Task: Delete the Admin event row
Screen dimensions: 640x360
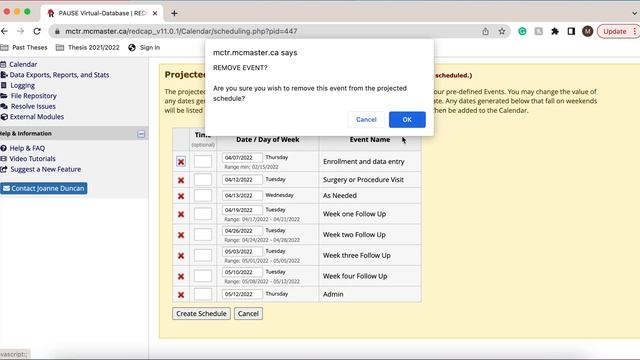Action: pyautogui.click(x=181, y=295)
